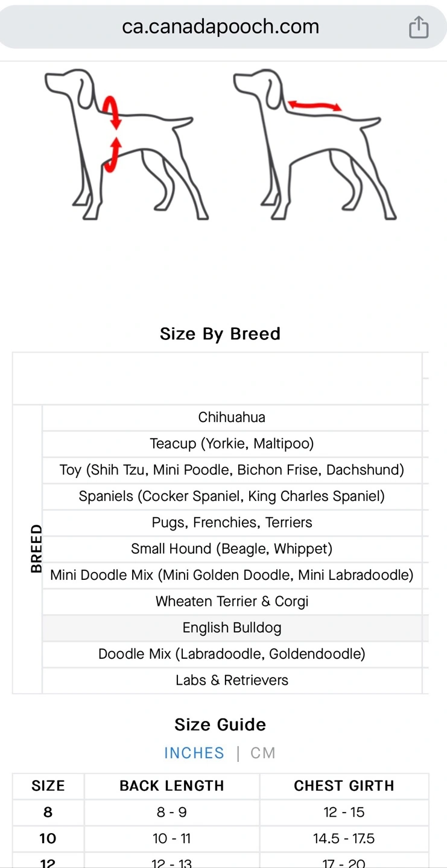Select the Toy breeds row

click(232, 470)
